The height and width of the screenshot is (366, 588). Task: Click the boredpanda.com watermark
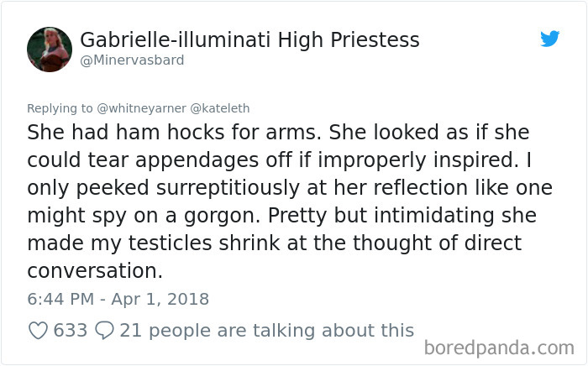(499, 347)
